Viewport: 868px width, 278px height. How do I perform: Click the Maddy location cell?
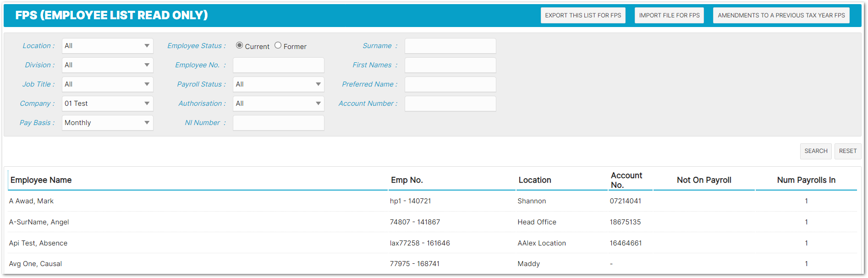point(528,264)
